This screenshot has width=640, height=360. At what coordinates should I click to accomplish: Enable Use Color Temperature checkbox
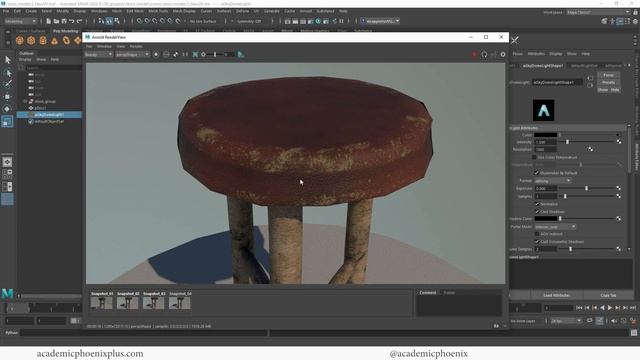534,157
